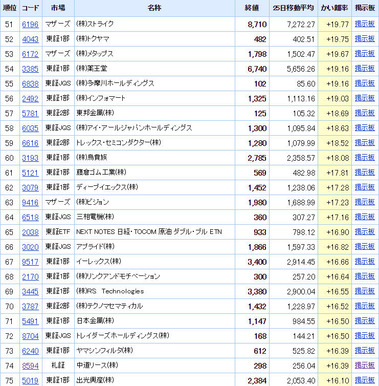Select closing price 8,710

257,25
